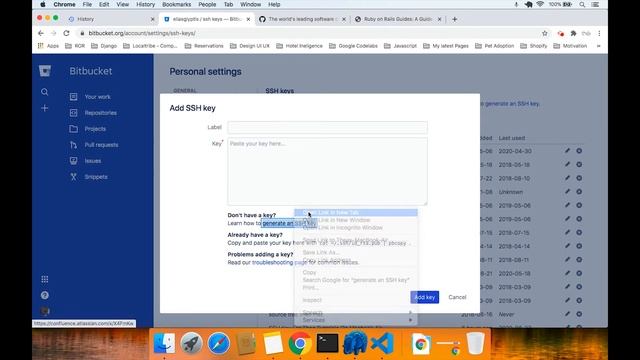The height and width of the screenshot is (360, 640).
Task: Click the Bitbucket logo icon in the sidebar
Action: 45,71
